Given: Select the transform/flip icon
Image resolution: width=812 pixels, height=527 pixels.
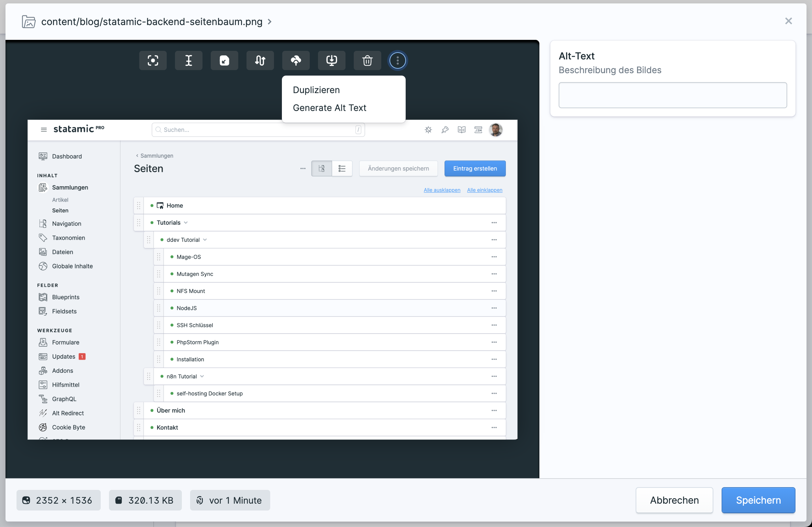Looking at the screenshot, I should [259, 60].
